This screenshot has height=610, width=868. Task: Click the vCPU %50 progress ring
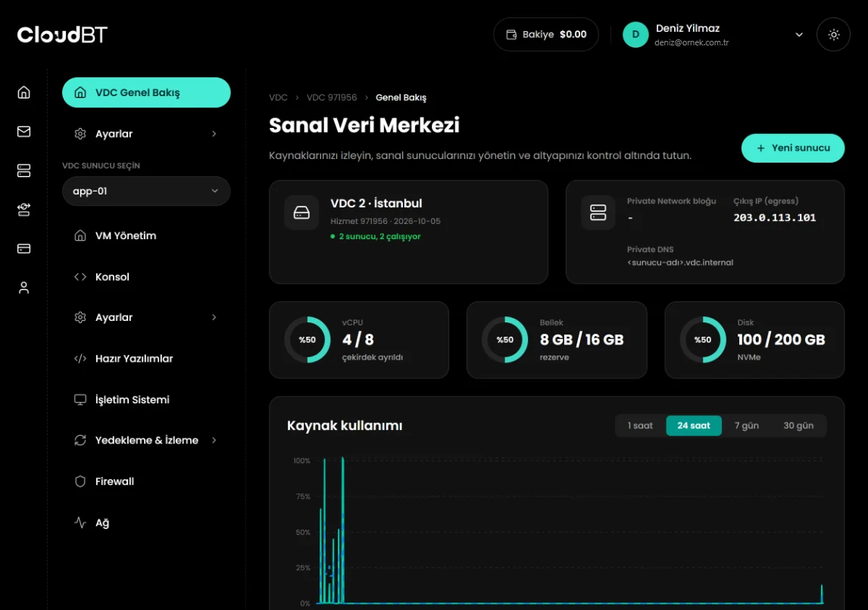308,340
